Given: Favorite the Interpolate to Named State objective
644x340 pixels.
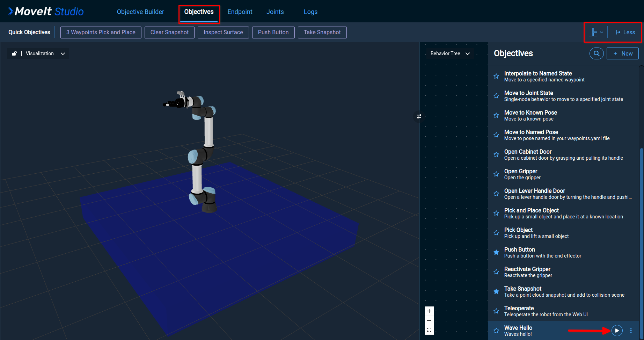Looking at the screenshot, I should [496, 76].
